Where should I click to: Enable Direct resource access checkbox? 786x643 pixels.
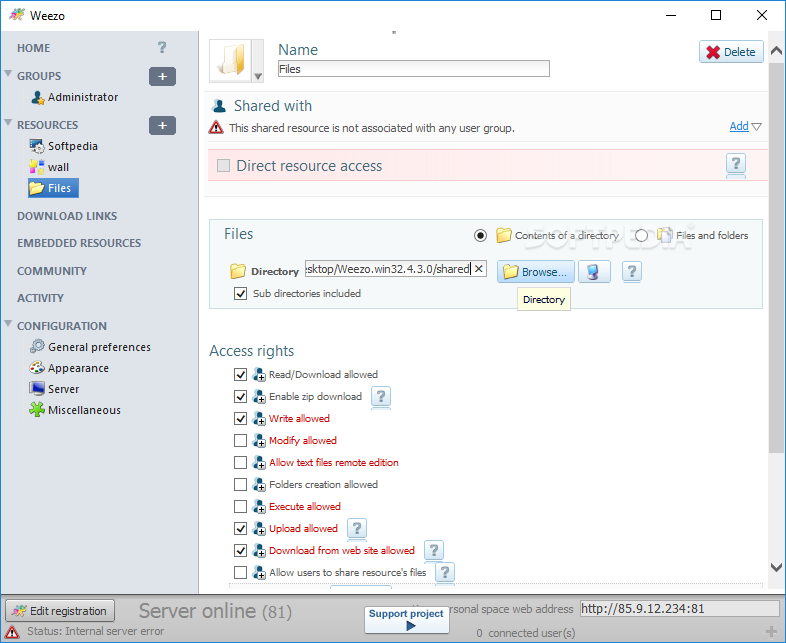(223, 165)
